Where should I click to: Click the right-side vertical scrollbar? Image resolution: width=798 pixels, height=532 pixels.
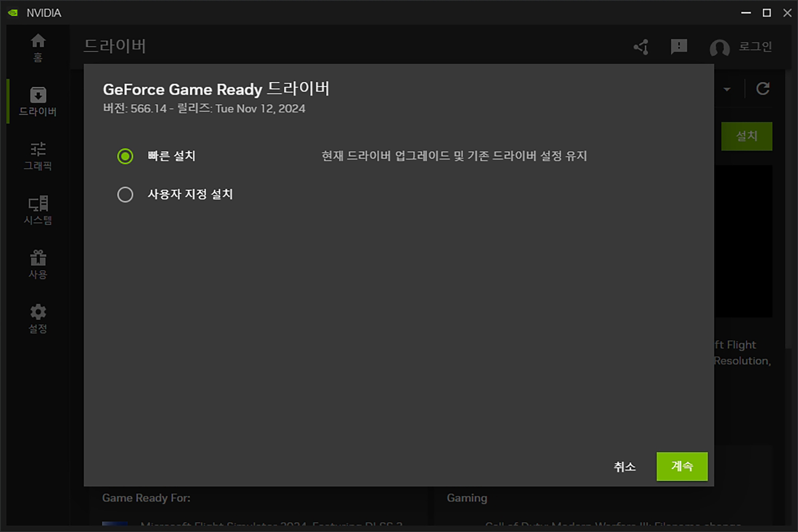788,207
